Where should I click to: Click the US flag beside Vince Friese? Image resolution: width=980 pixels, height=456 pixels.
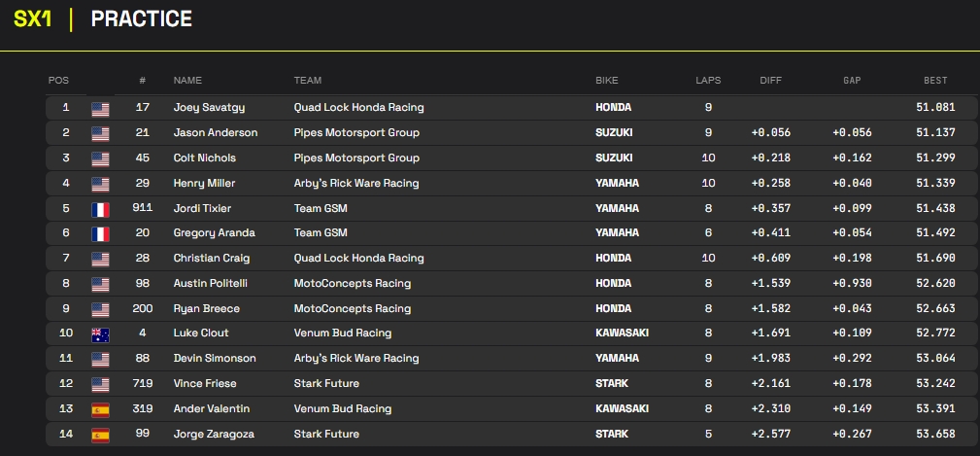(x=100, y=384)
